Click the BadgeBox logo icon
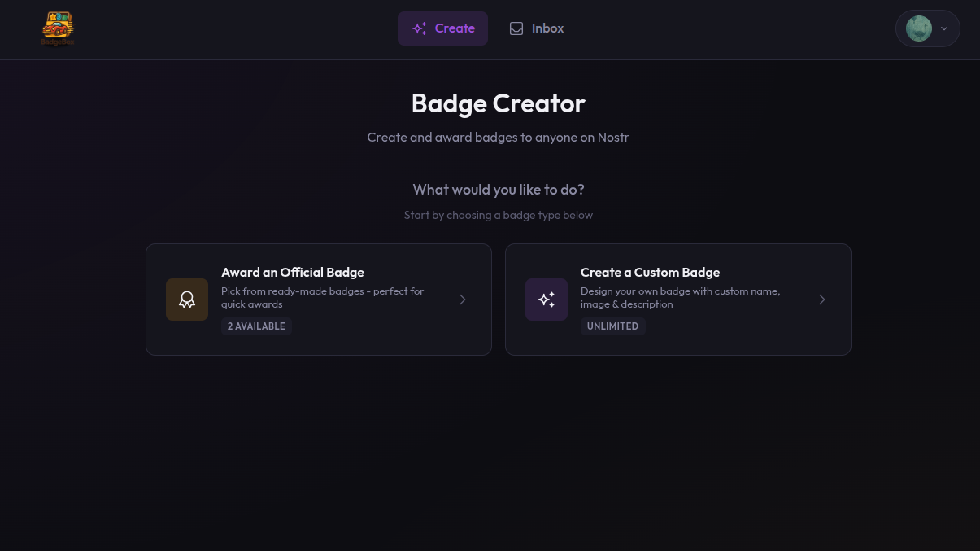The width and height of the screenshot is (980, 551). coord(57,28)
